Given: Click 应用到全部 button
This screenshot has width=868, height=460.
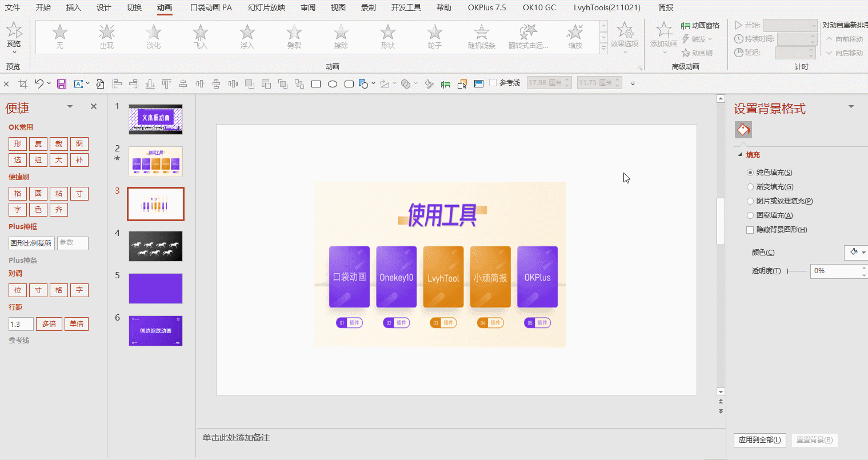Looking at the screenshot, I should click(x=760, y=440).
